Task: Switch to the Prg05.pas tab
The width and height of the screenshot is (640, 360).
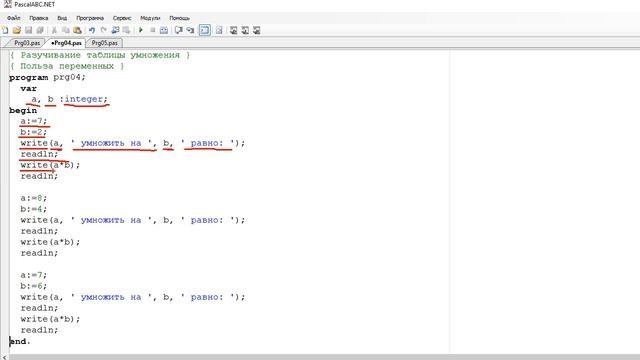Action: point(104,43)
